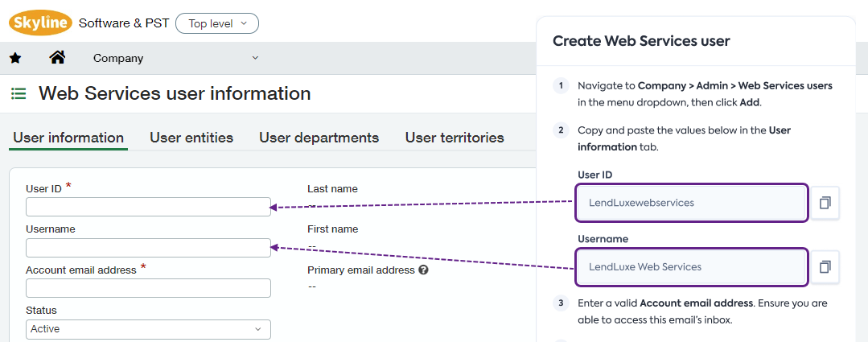Click the Skyline logo
Screen dimensions: 868x342
click(40, 23)
